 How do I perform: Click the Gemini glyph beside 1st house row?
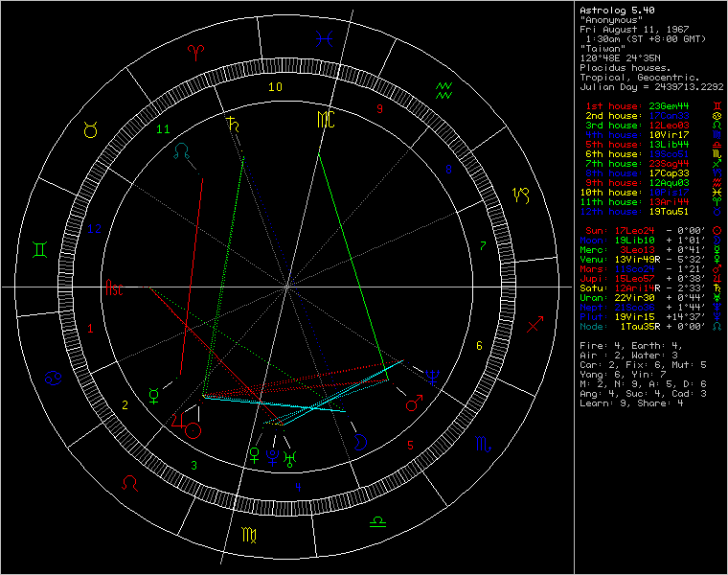click(717, 106)
